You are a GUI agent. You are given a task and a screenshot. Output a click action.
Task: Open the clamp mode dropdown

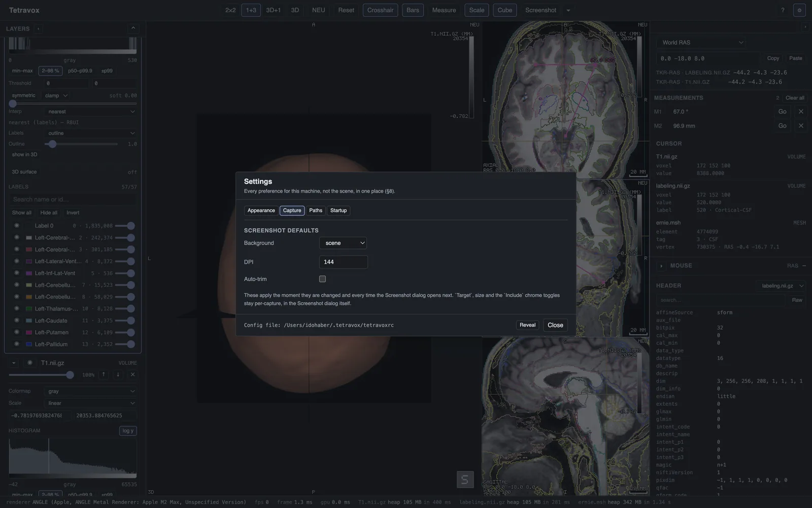(x=56, y=96)
